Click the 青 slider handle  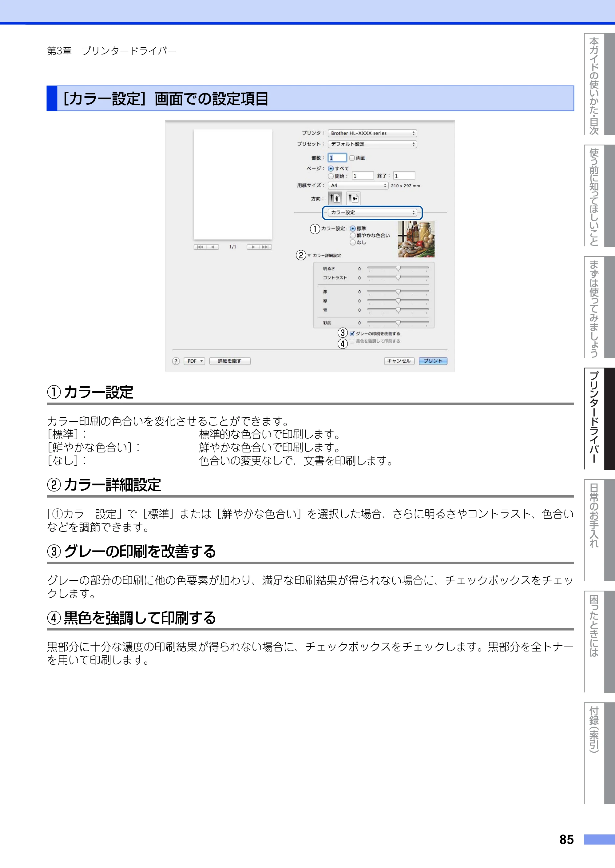point(398,310)
